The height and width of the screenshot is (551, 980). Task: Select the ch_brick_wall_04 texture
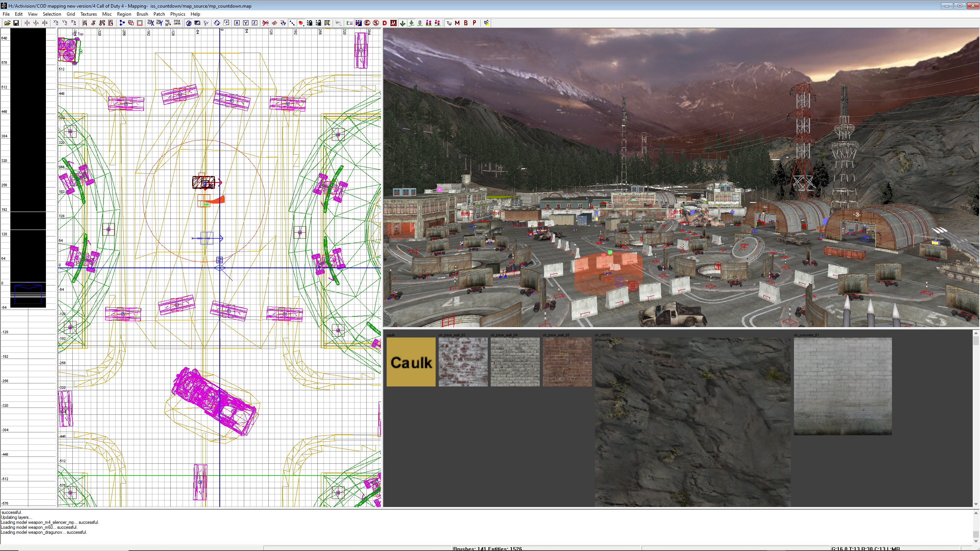pyautogui.click(x=515, y=362)
